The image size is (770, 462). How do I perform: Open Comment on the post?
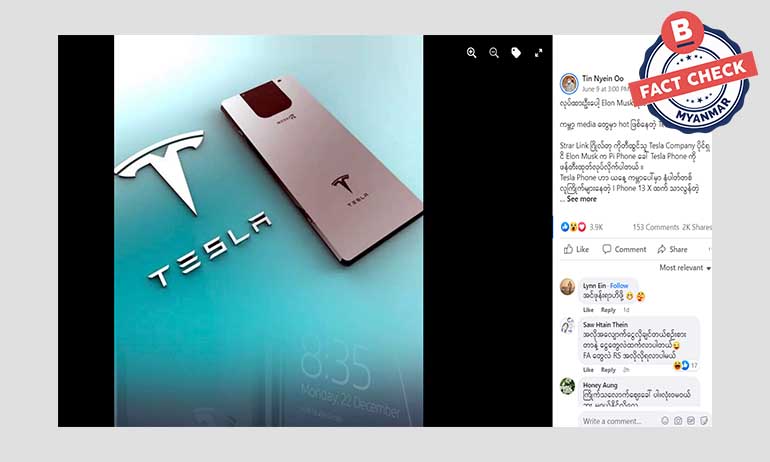pyautogui.click(x=624, y=249)
